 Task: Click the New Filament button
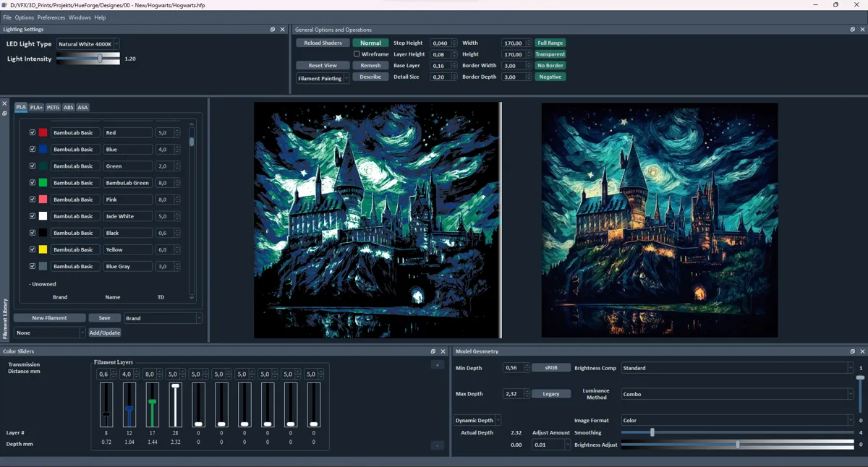pyautogui.click(x=50, y=318)
